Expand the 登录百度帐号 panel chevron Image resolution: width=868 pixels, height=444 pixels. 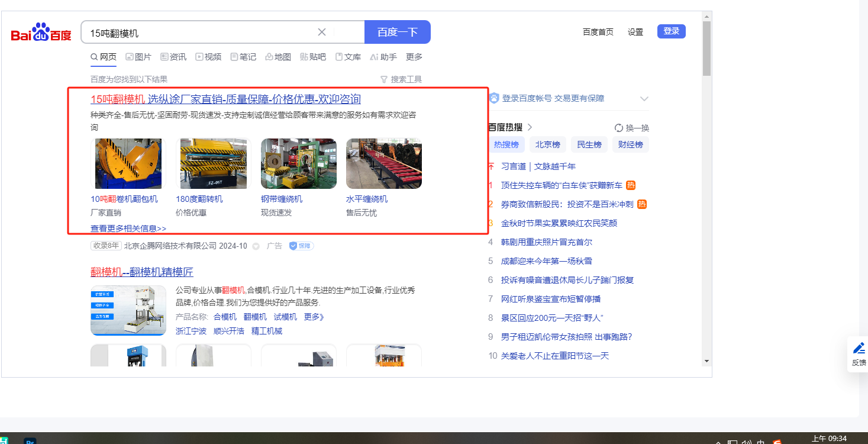[x=644, y=99]
